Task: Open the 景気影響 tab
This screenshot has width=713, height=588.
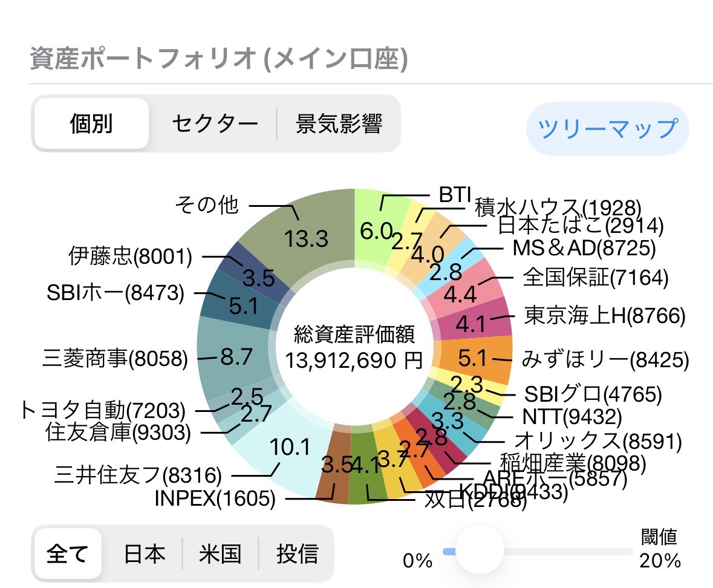Action: [339, 124]
